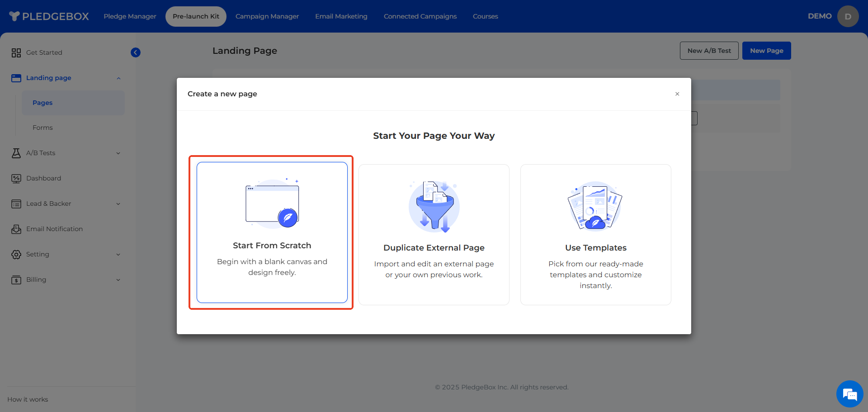This screenshot has height=412, width=868.
Task: Collapse sidebar with the blue arrow icon
Action: (x=136, y=52)
